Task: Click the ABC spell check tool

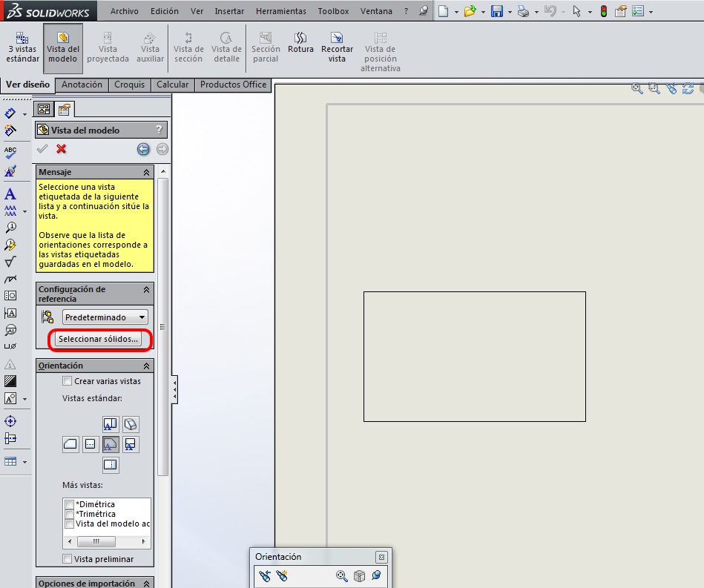Action: [10, 153]
